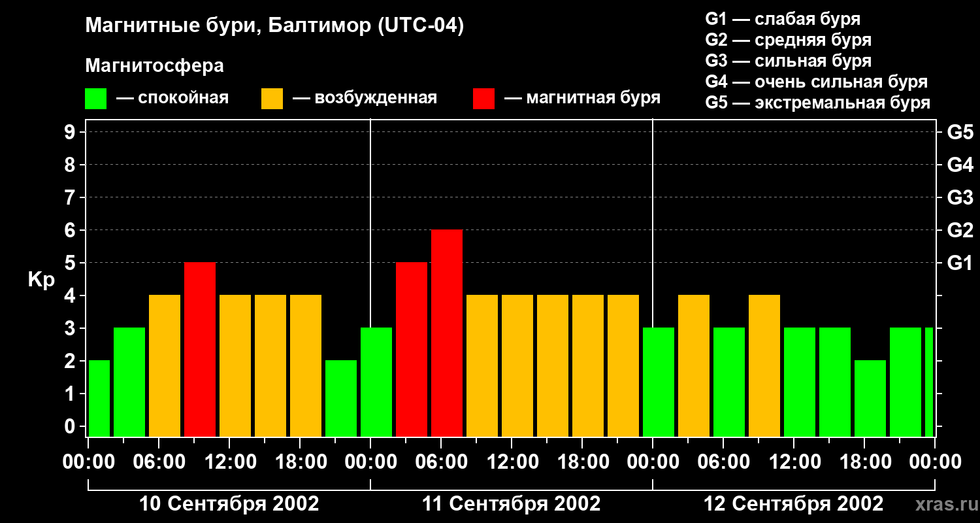Click the red 'магнитная буря' legend swatch
The width and height of the screenshot is (980, 523).
click(484, 99)
